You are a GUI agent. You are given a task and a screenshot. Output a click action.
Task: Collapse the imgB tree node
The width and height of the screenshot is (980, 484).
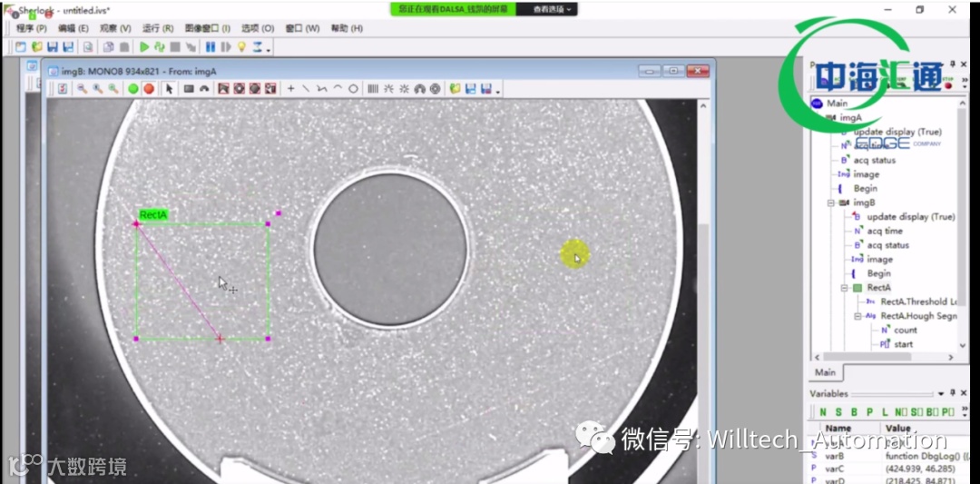click(x=831, y=202)
